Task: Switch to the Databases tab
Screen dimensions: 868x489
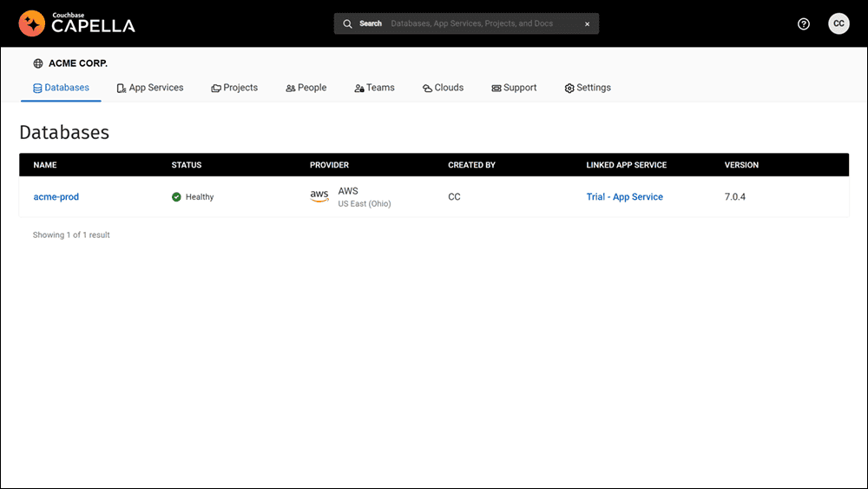Action: (x=61, y=88)
